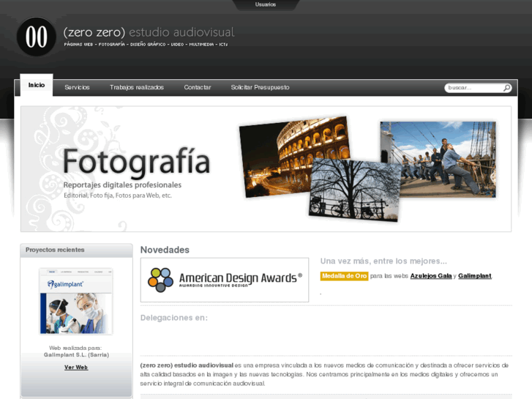Click the Novedades heading
The image size is (532, 399).
click(165, 250)
